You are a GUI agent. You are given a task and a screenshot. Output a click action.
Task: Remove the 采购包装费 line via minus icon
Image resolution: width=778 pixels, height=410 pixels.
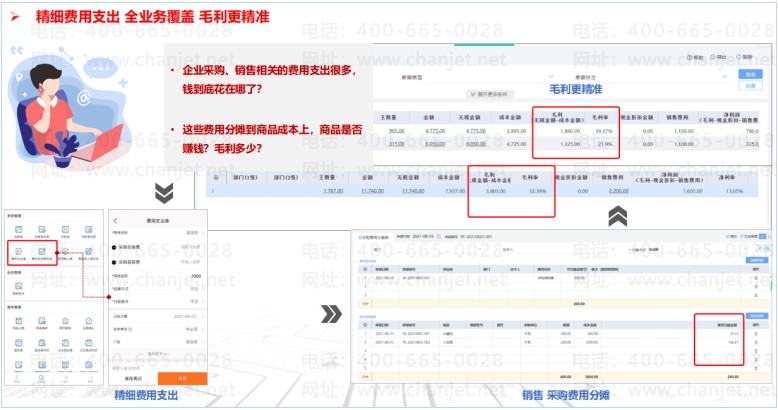click(x=114, y=247)
